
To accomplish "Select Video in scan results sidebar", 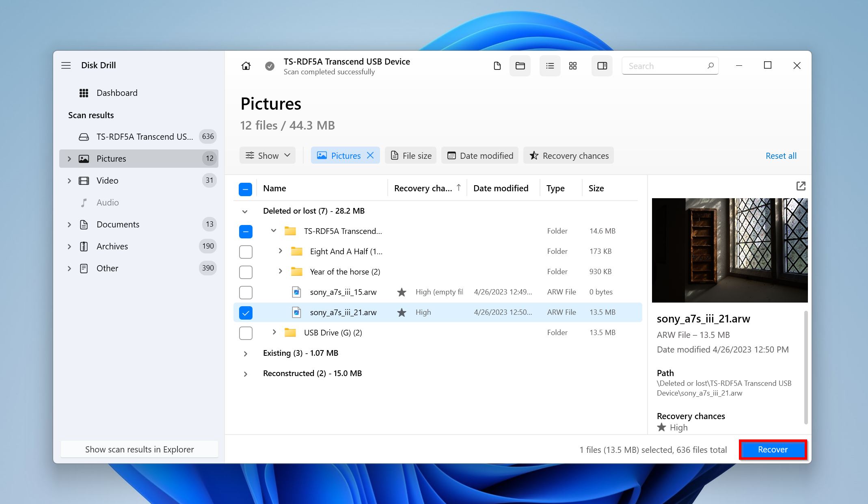I will pyautogui.click(x=107, y=180).
